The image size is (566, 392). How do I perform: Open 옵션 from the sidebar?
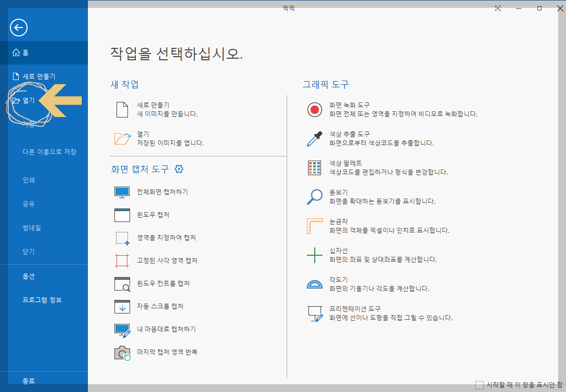click(x=29, y=276)
